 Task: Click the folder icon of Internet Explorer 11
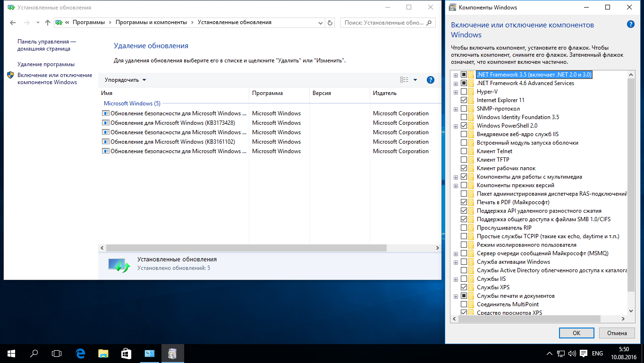pos(471,100)
